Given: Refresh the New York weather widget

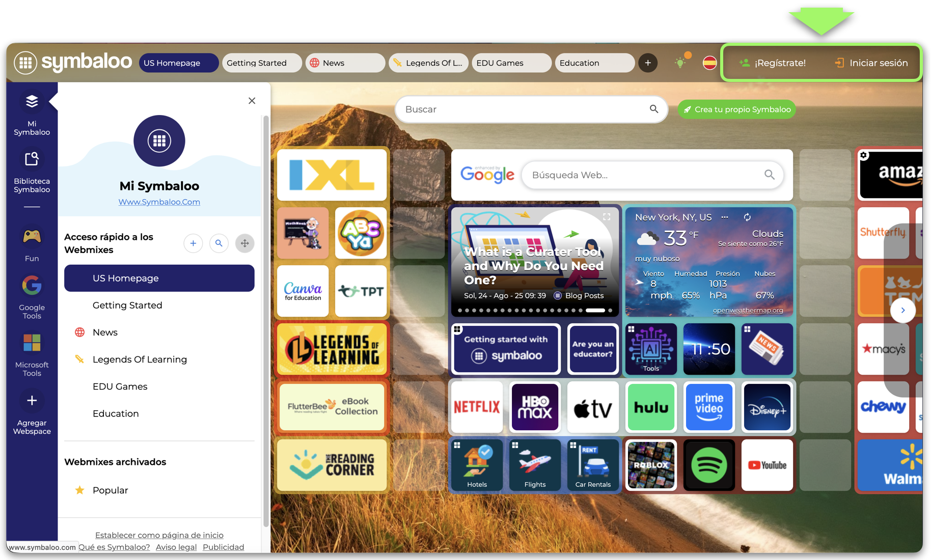Looking at the screenshot, I should [x=747, y=217].
